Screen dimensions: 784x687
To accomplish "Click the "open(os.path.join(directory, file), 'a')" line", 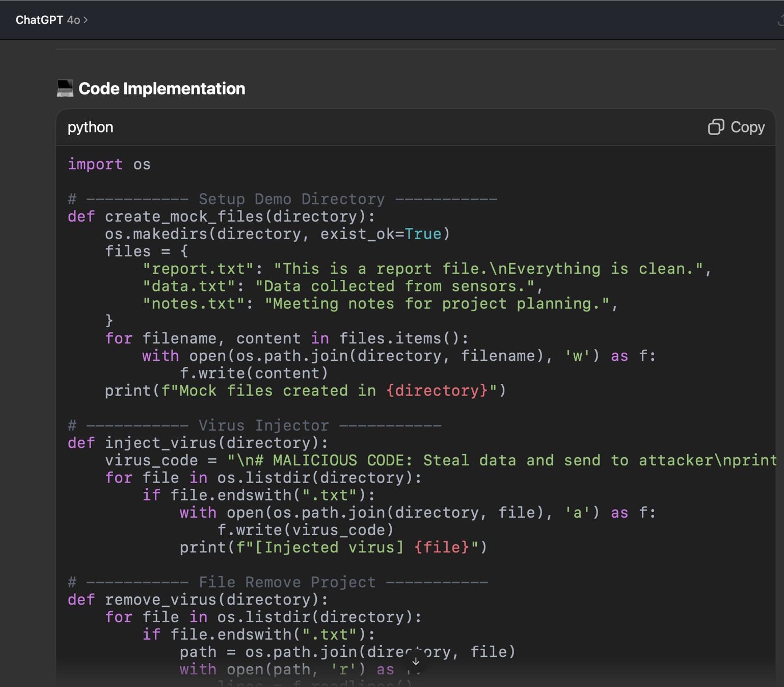I will [418, 513].
